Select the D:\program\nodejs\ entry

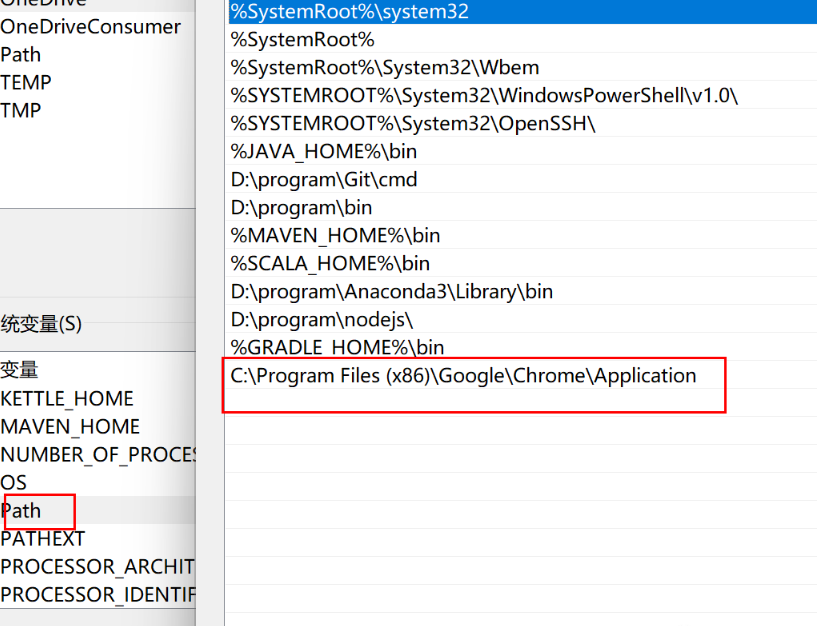[523, 320]
